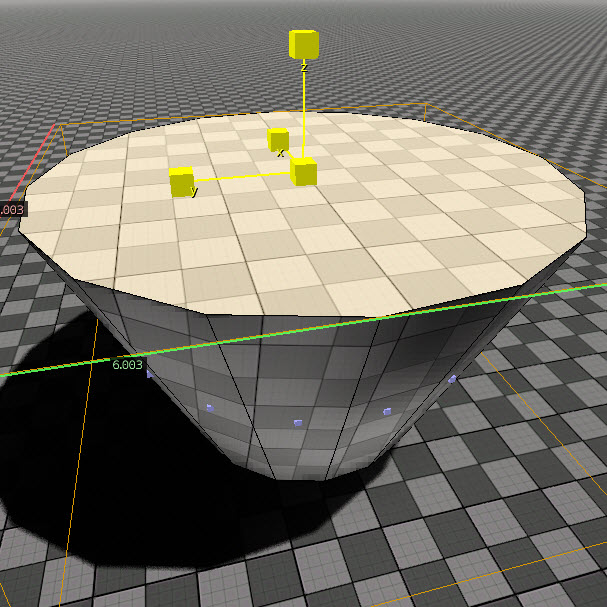Image resolution: width=607 pixels, height=607 pixels.
Task: Click the red .003 dimension label
Action: [12, 210]
